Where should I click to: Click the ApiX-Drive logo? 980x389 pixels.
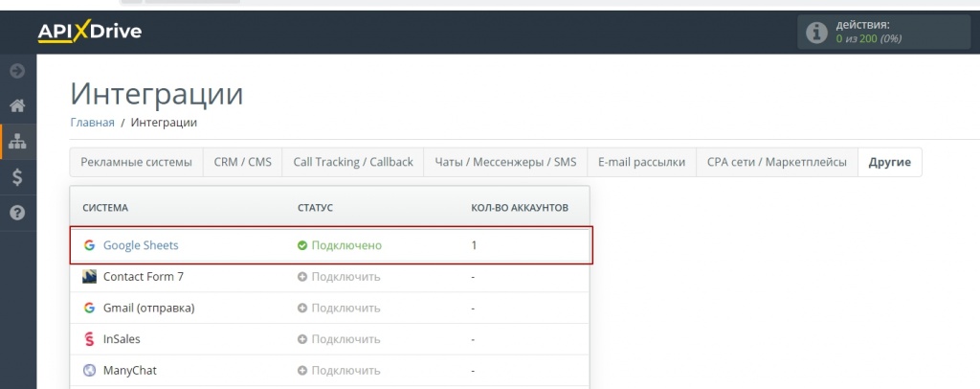(x=89, y=32)
